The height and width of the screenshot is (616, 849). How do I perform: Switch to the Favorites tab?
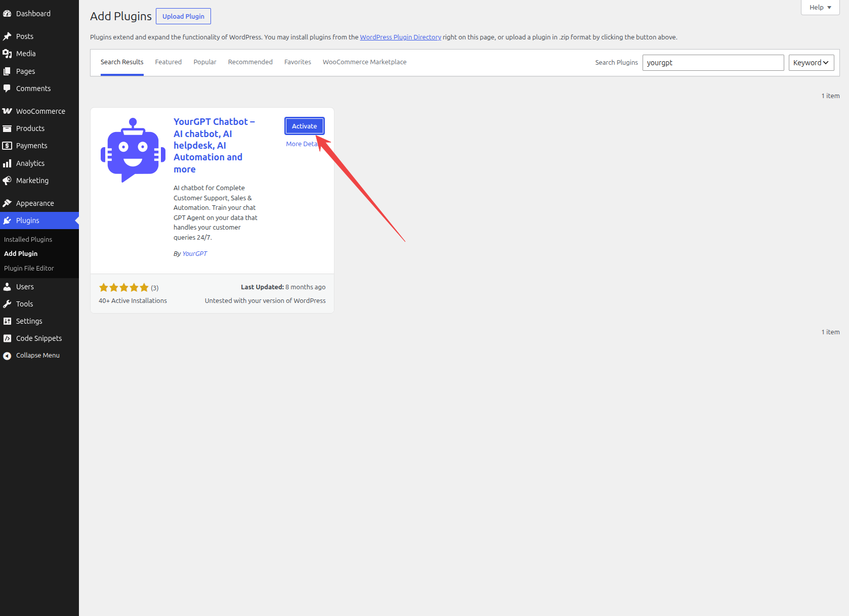click(x=298, y=62)
